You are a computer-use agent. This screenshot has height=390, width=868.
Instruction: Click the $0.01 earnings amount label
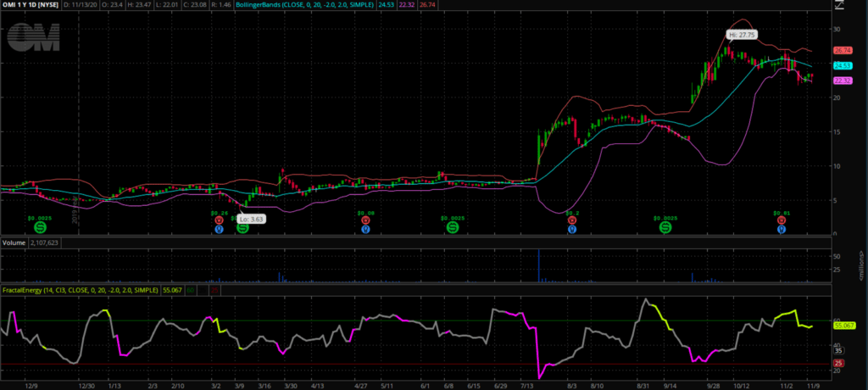pyautogui.click(x=781, y=212)
